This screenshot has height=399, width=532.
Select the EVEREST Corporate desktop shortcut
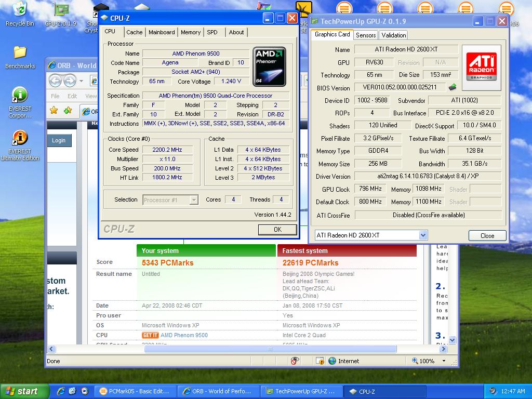coord(20,102)
